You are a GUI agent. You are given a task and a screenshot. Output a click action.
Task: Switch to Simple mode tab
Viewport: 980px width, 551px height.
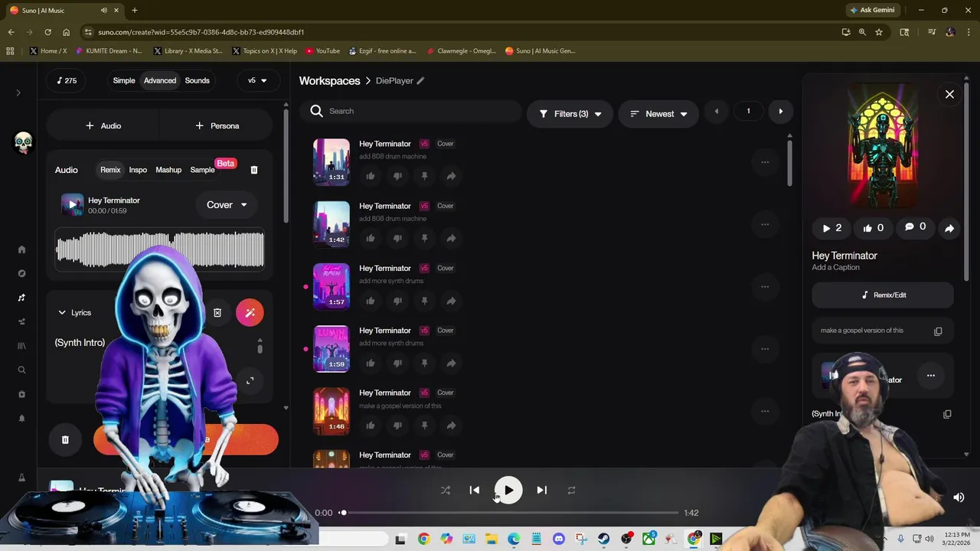click(x=124, y=80)
